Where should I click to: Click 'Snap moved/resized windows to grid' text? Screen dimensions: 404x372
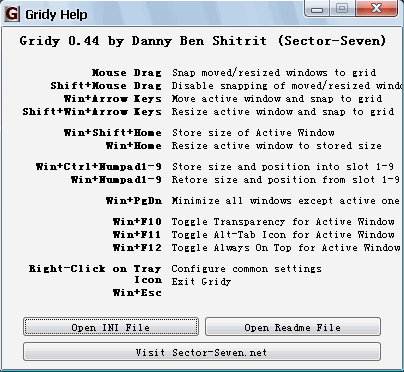pos(274,73)
